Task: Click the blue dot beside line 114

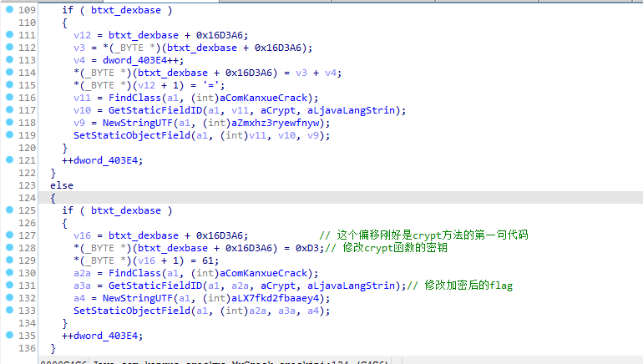Action: point(9,72)
